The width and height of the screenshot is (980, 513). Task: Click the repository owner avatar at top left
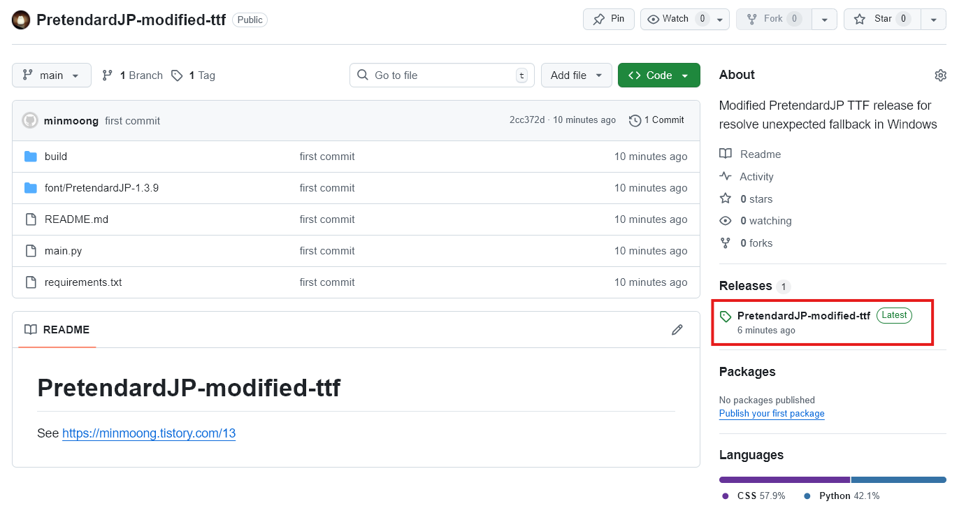click(22, 20)
